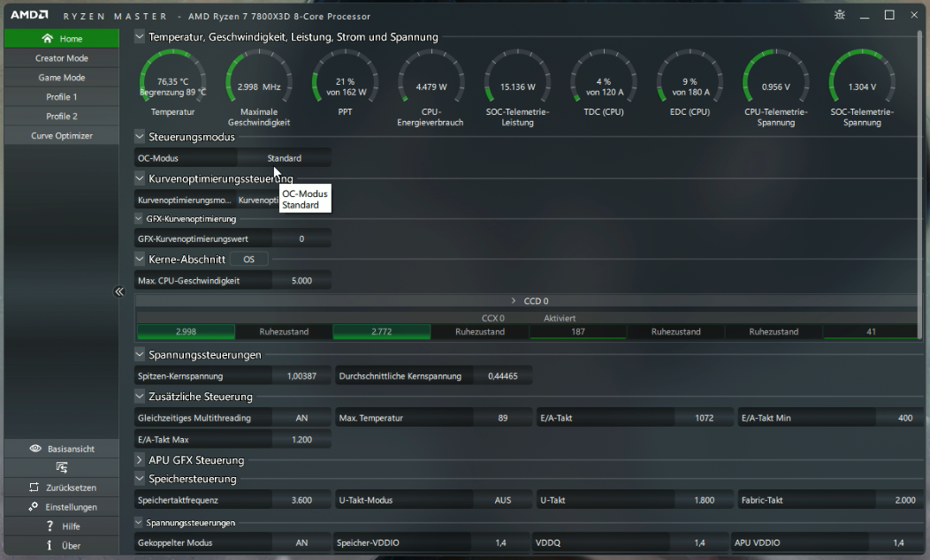Click U-Takt-Modus AUS value

[503, 500]
